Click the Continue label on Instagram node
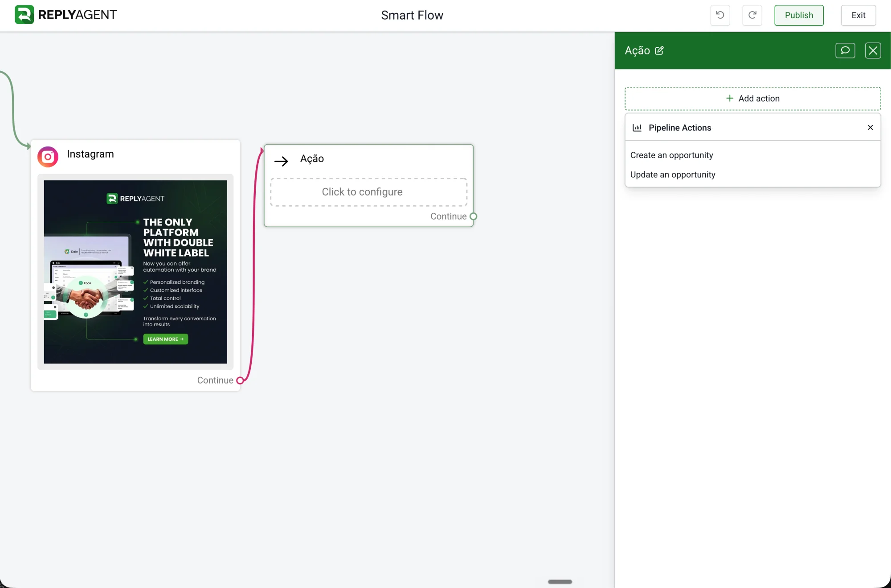This screenshot has width=891, height=588. pos(215,380)
